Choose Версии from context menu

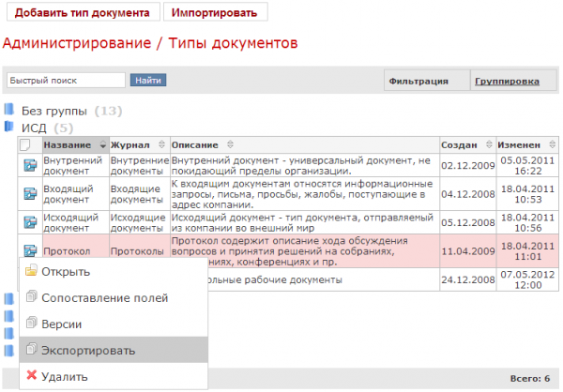click(x=114, y=324)
